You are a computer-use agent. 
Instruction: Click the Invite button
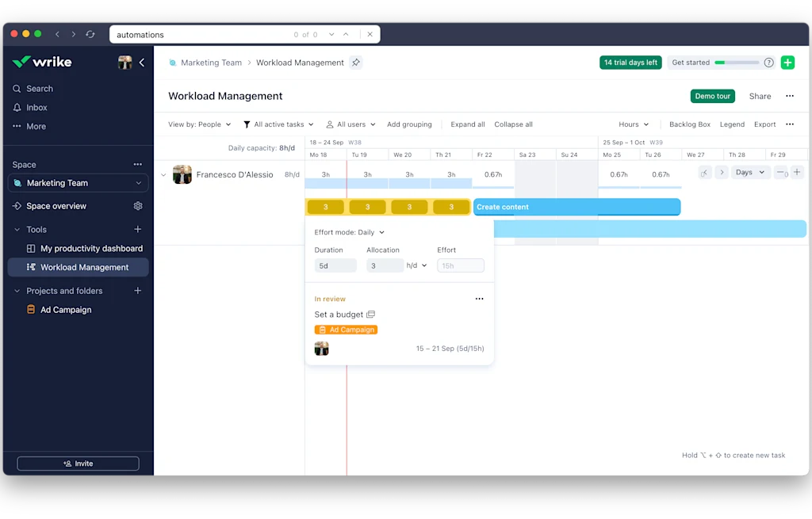click(79, 464)
